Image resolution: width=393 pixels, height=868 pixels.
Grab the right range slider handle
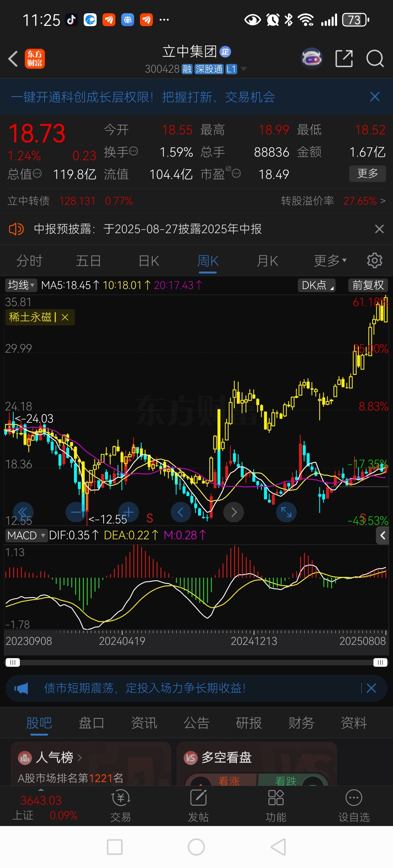click(x=380, y=662)
